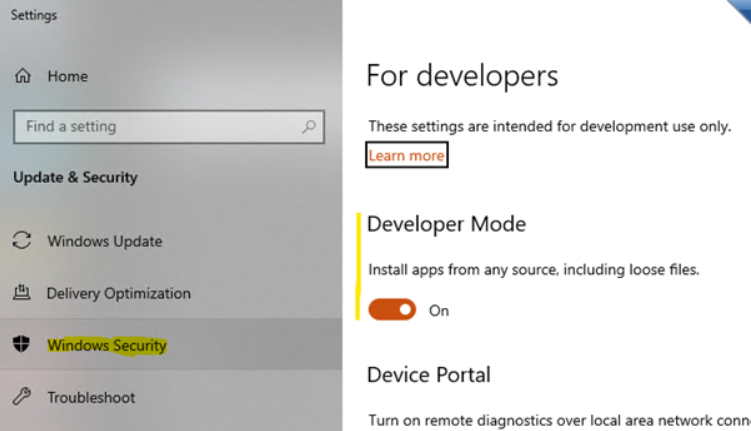Click the Developer Mode heading
This screenshot has height=431, width=751.
[x=446, y=224]
